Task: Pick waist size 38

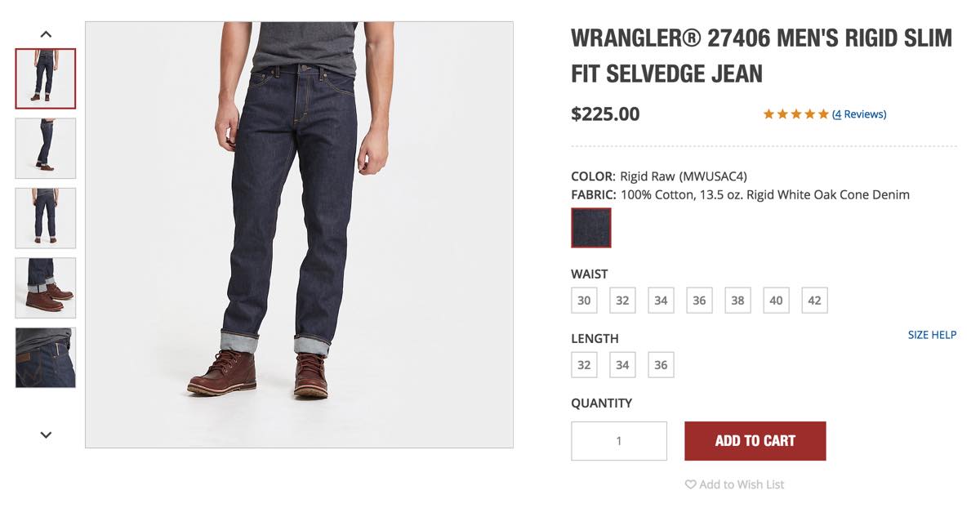Action: pos(737,301)
